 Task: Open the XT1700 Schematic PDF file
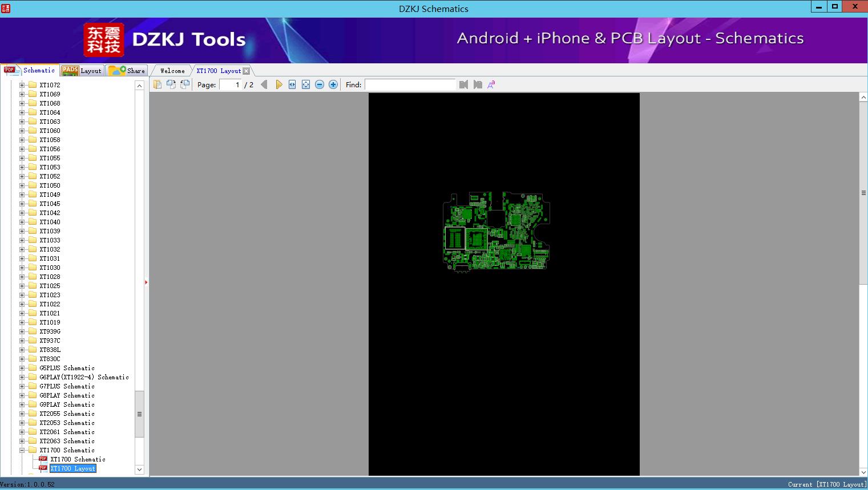tap(78, 459)
